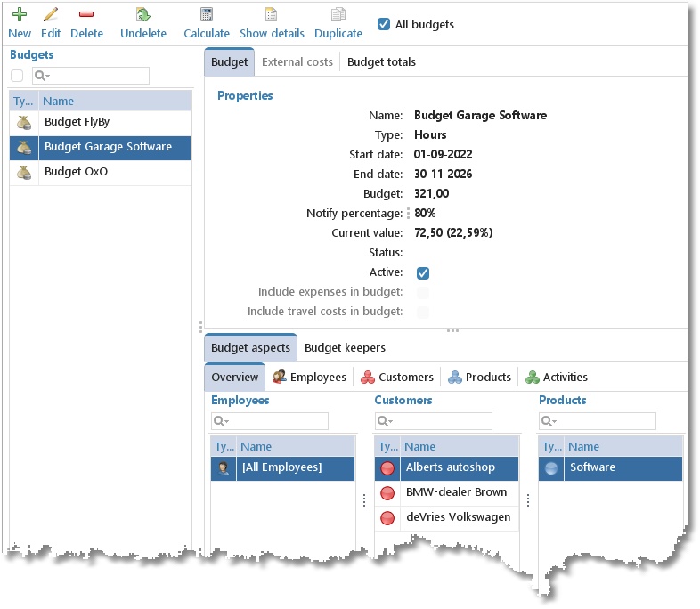Open the Budget totals tab
This screenshot has width=700, height=609.
coord(381,62)
